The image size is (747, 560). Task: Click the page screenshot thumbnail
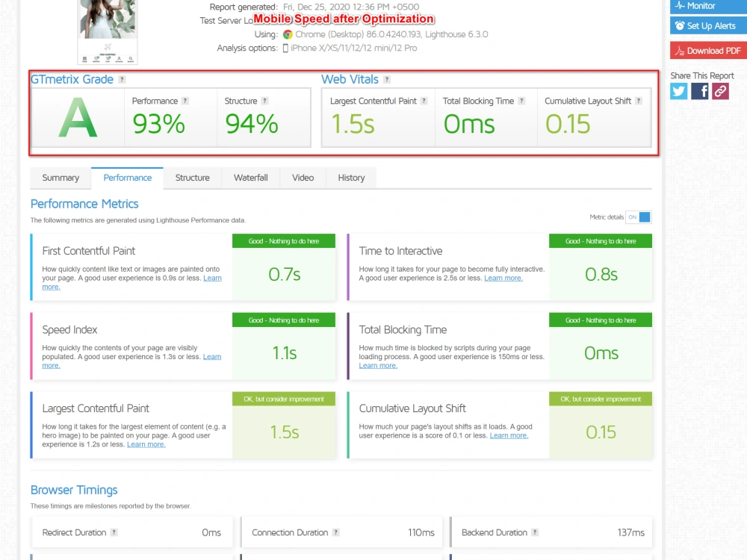[x=108, y=31]
